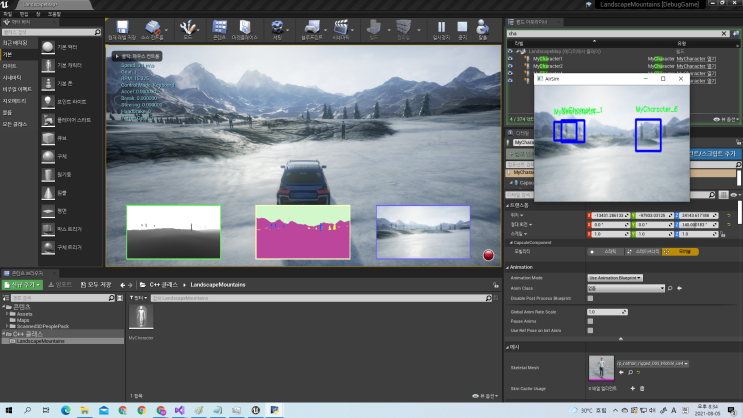Open the Edit menu
743x418 pixels.
pyautogui.click(x=24, y=14)
